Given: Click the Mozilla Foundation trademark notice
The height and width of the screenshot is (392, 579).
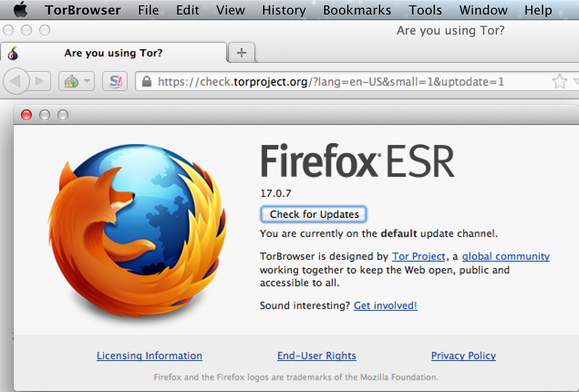Looking at the screenshot, I should [x=296, y=377].
